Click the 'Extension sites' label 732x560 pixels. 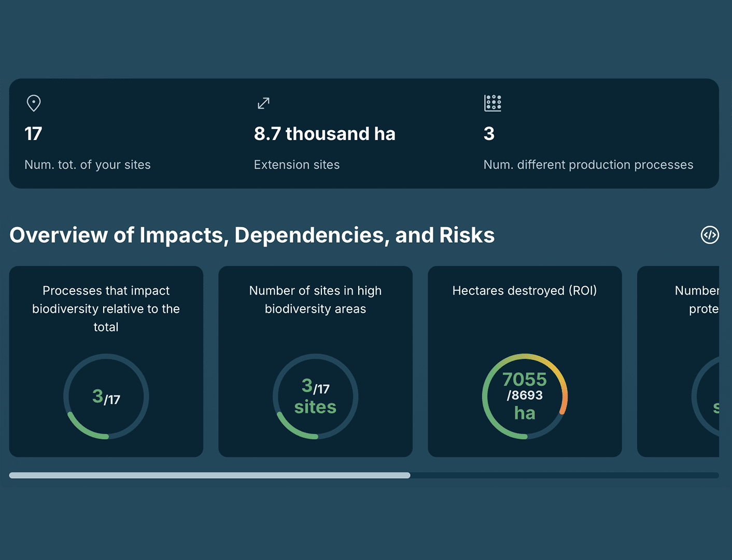pos(297,164)
